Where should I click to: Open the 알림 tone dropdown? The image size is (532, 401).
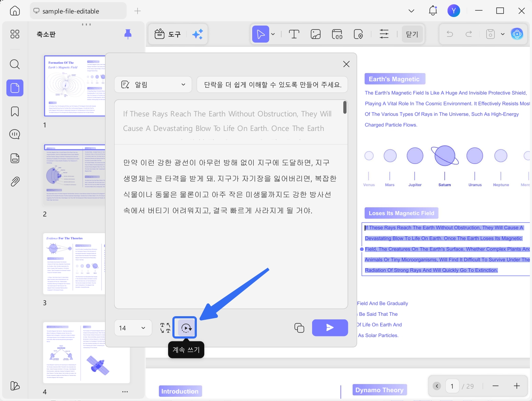(153, 84)
